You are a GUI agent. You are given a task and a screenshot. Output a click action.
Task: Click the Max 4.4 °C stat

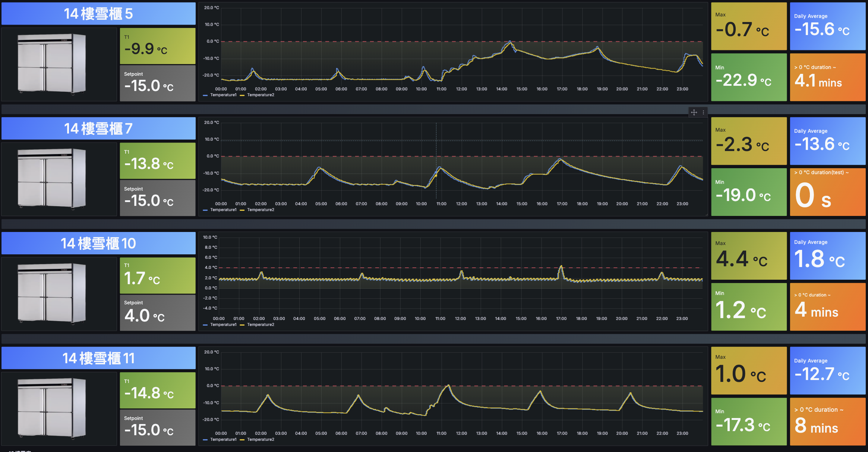(749, 256)
